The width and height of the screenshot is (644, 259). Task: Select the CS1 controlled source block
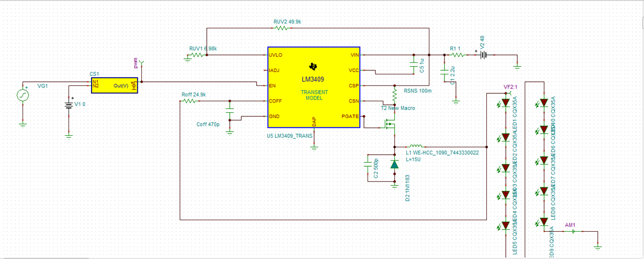pos(115,85)
